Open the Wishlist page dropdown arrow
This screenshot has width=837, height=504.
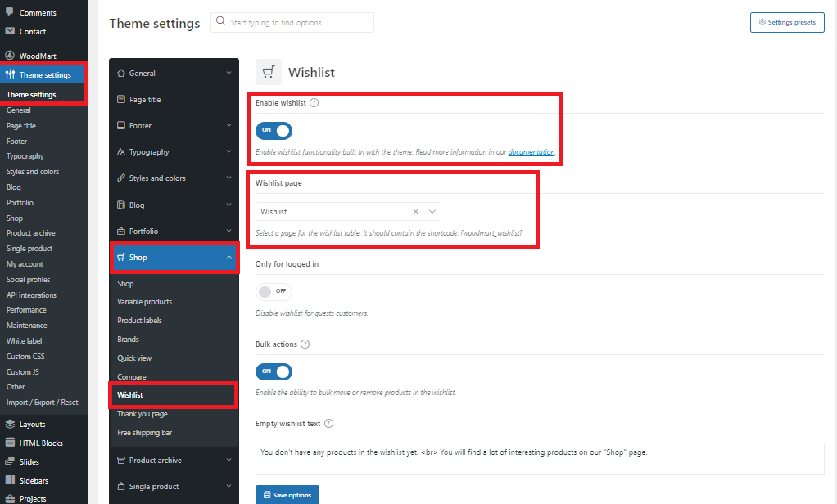coord(432,212)
